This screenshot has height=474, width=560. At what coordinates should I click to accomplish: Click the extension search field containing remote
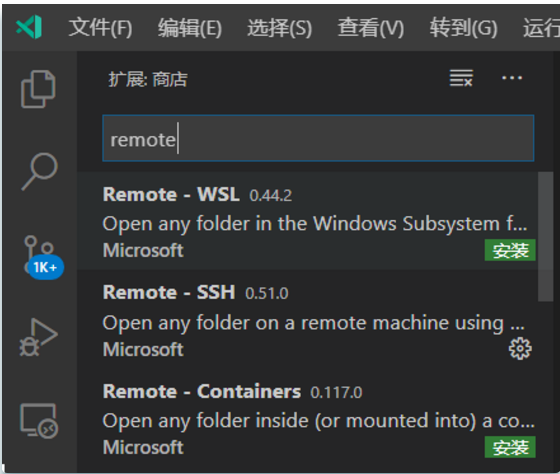pos(318,138)
